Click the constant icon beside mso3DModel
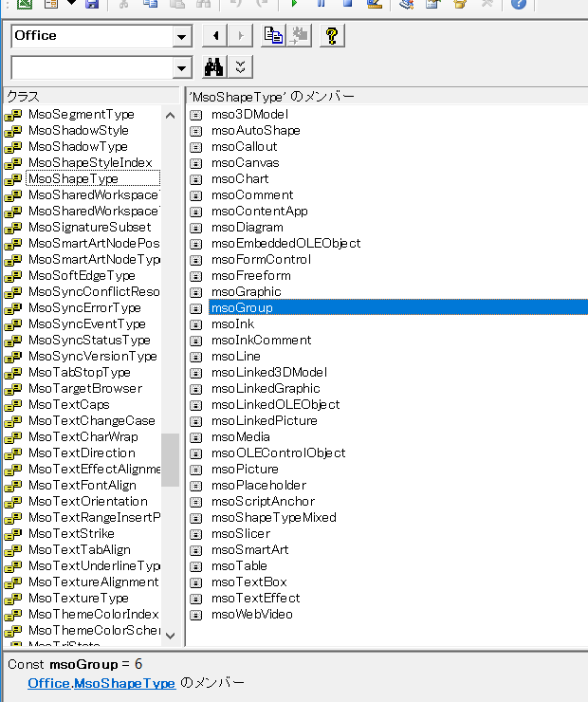Image resolution: width=588 pixels, height=702 pixels. pos(196,115)
